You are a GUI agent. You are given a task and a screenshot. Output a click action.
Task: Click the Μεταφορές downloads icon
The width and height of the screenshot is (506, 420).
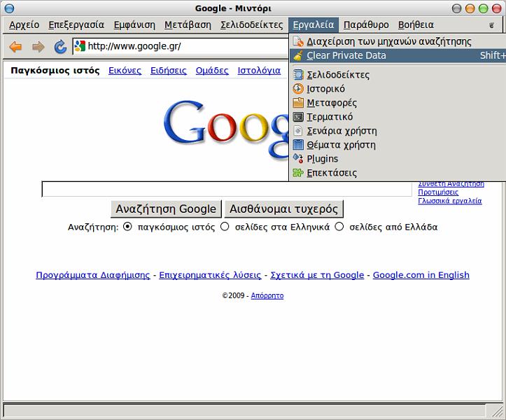(298, 103)
